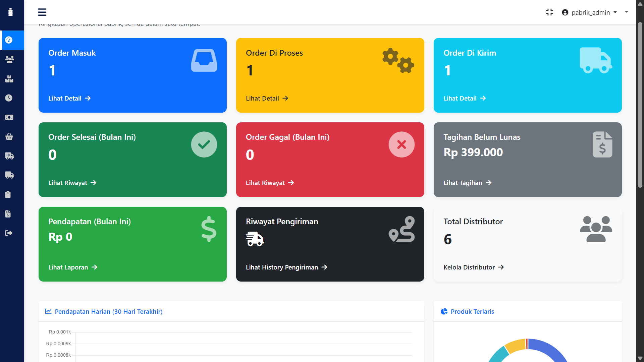Click Lihat Detail on Order Di Proses card
Image resolution: width=644 pixels, height=362 pixels.
267,98
